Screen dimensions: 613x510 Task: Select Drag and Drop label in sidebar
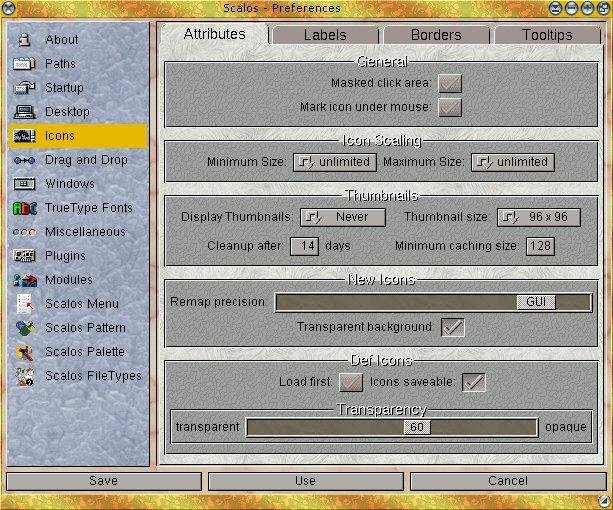tap(86, 160)
